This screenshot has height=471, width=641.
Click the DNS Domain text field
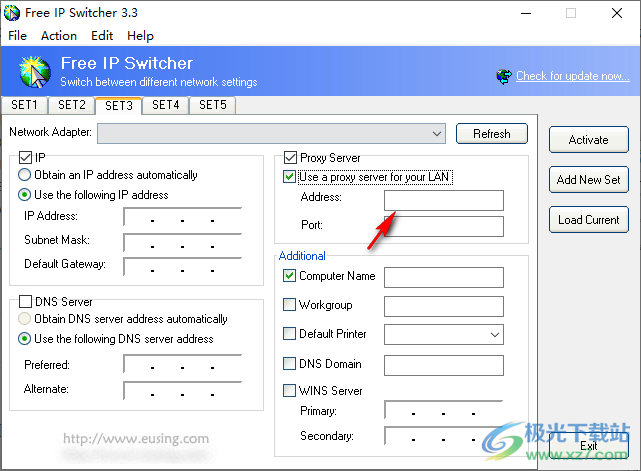444,365
